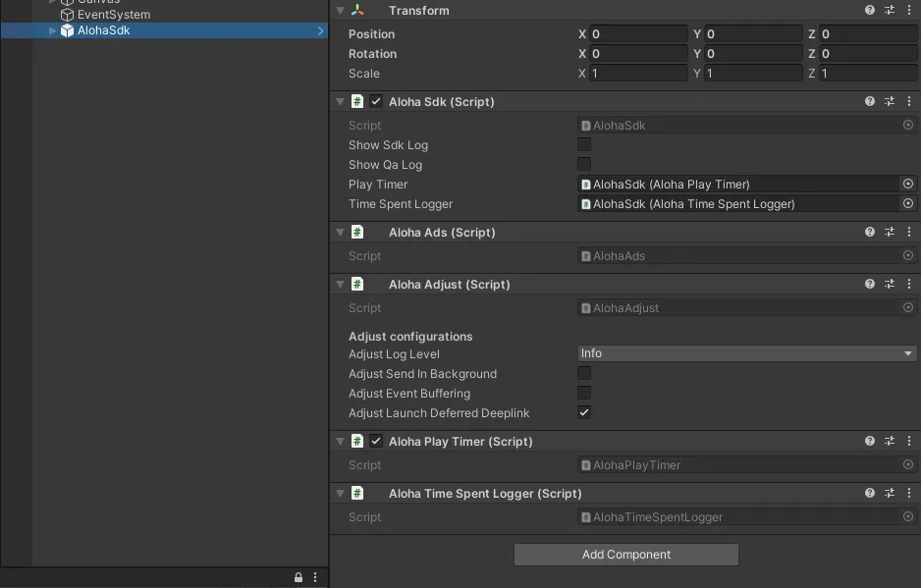
Task: Click object picker for AlohaPlayTimer script field
Action: coord(908,464)
